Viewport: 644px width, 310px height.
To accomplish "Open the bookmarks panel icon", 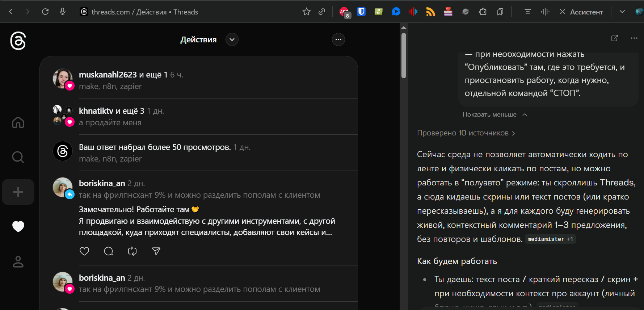I will point(500,12).
